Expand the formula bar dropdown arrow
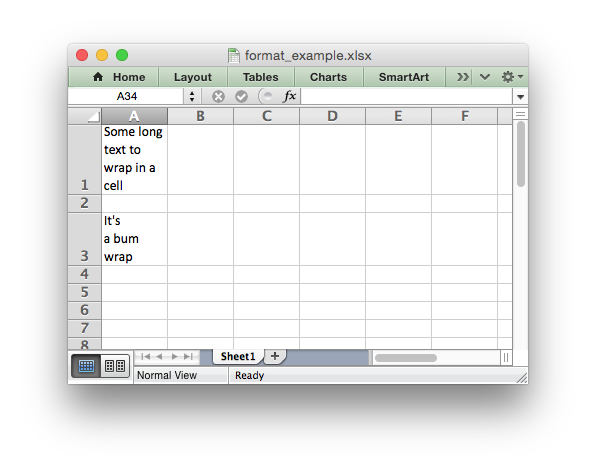 (520, 97)
